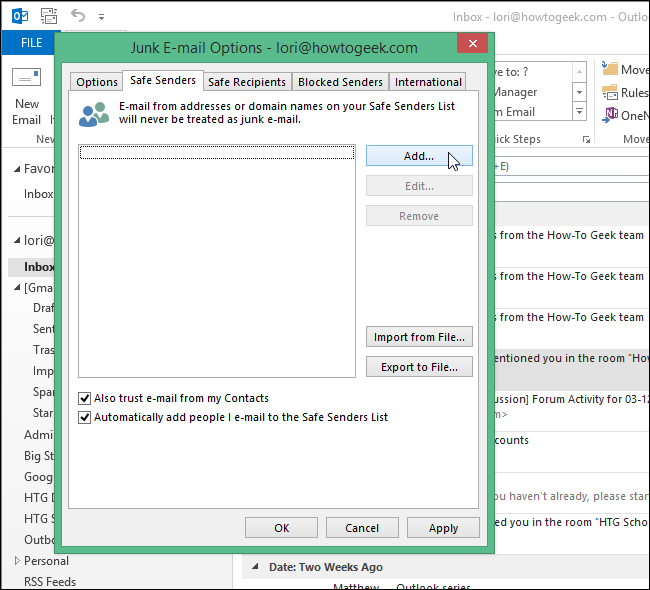650x590 pixels.
Task: Toggle Automatically add people I e-mail checkbox
Action: point(85,417)
